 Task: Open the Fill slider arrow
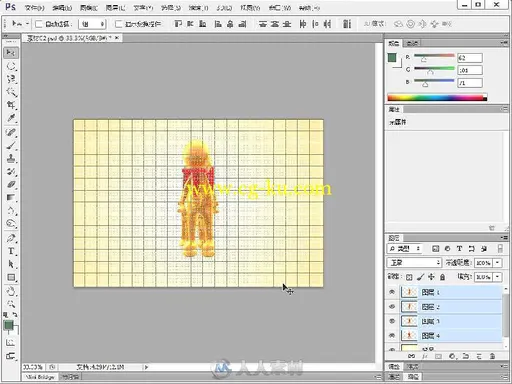point(498,277)
